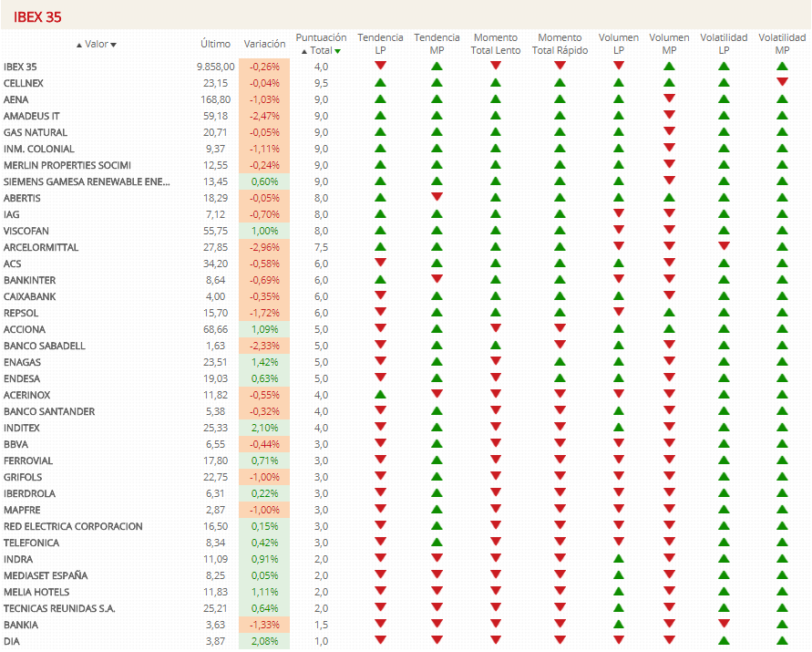Sort Valor column descending with down arrow
Viewport: 812px width, 652px height.
click(x=113, y=45)
